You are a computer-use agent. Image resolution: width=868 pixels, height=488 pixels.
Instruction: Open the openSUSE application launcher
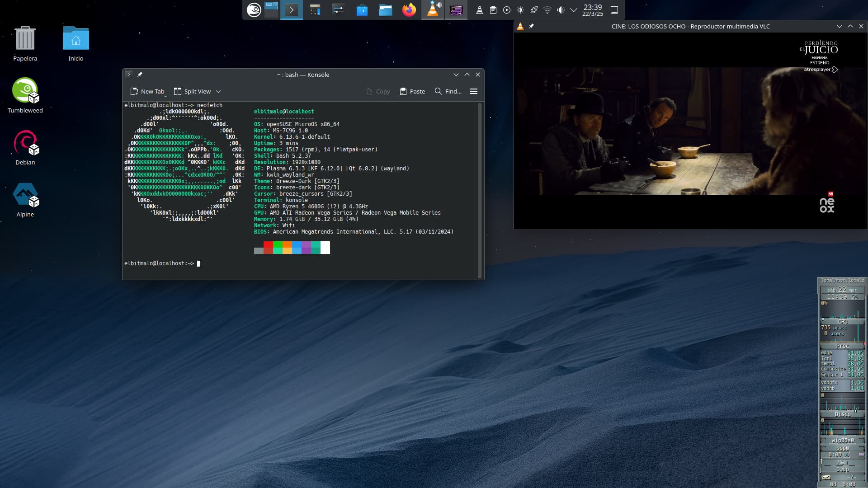click(254, 10)
